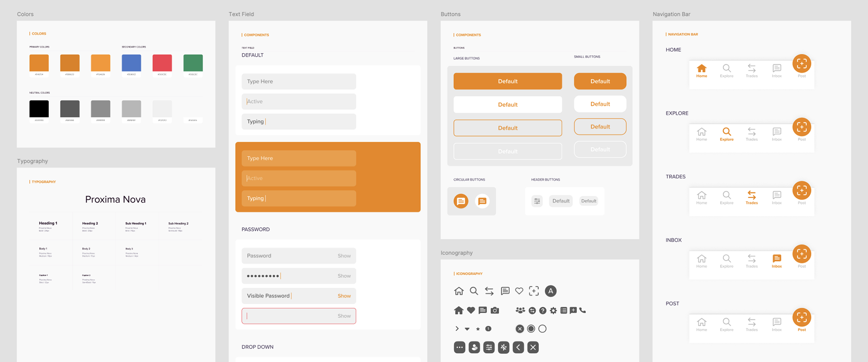868x362 pixels.
Task: Click the 'Sub Heading 2' typography sample
Action: coord(179,224)
